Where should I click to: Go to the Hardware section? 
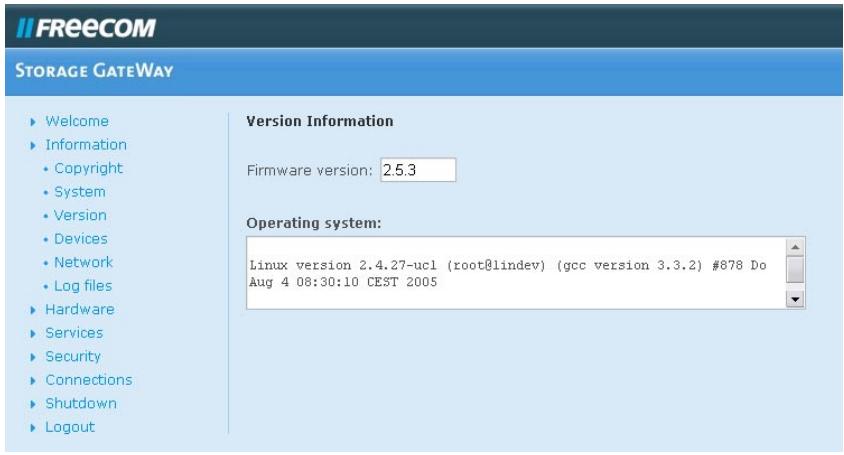[x=80, y=310]
